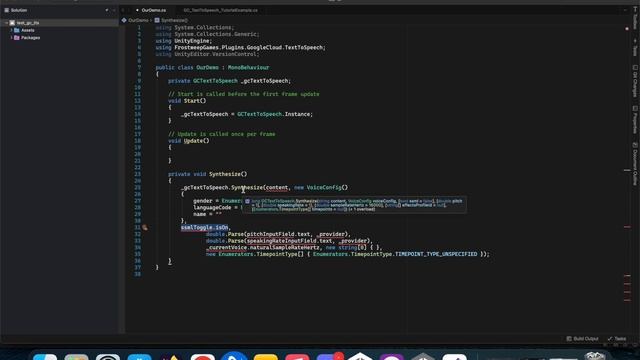Screen dimensions: 640x360
Task: Click 'GCTextToSpeech.Instance' on line 14
Action: (x=275, y=114)
